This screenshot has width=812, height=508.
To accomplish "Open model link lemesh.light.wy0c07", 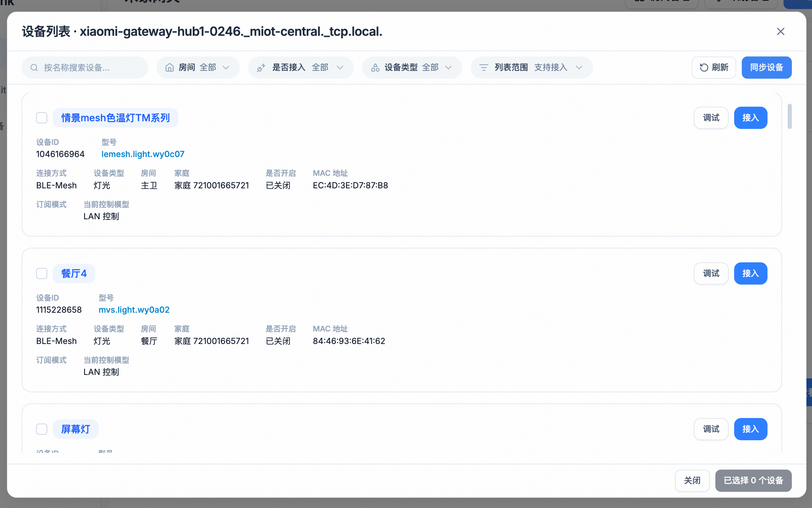I will pyautogui.click(x=143, y=154).
